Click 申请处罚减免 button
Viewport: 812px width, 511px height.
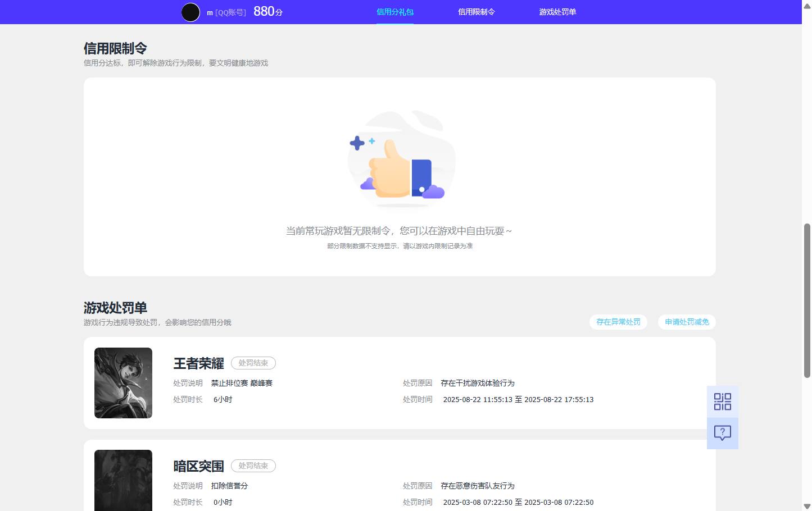687,322
